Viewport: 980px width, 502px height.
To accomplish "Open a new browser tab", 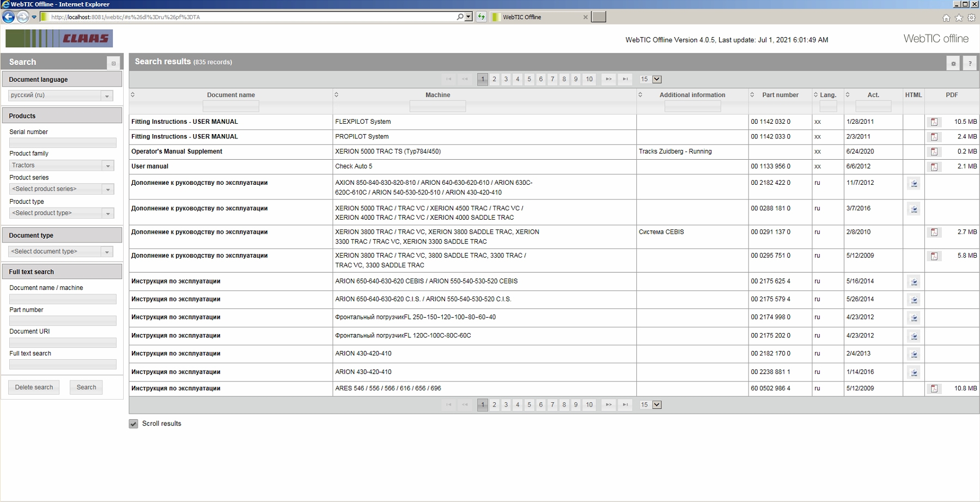I will click(599, 17).
